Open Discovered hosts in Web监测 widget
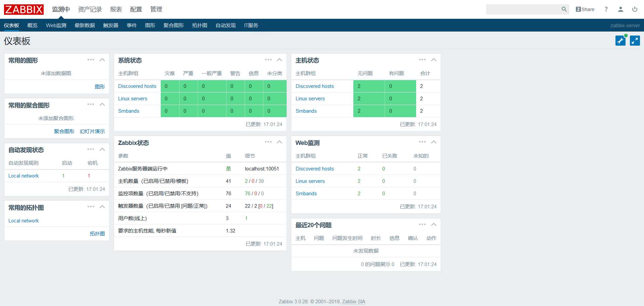 click(x=315, y=169)
